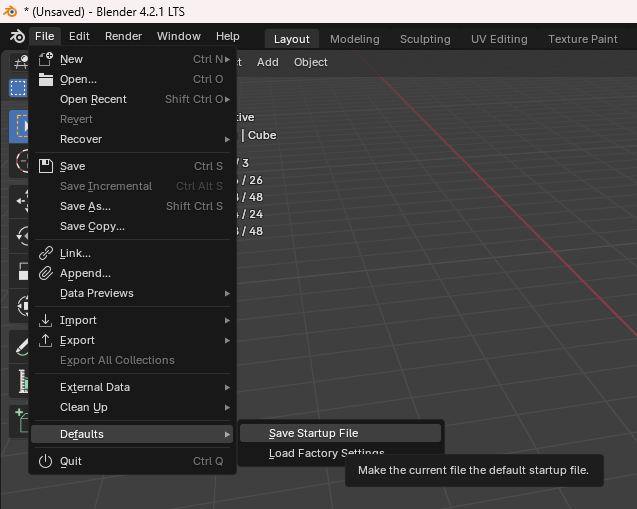Viewport: 637px width, 509px height.
Task: Choose Quit from File menu
Action: pyautogui.click(x=132, y=461)
